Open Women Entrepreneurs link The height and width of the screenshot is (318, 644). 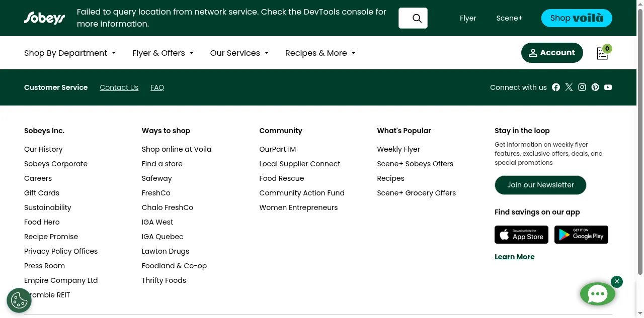298,207
